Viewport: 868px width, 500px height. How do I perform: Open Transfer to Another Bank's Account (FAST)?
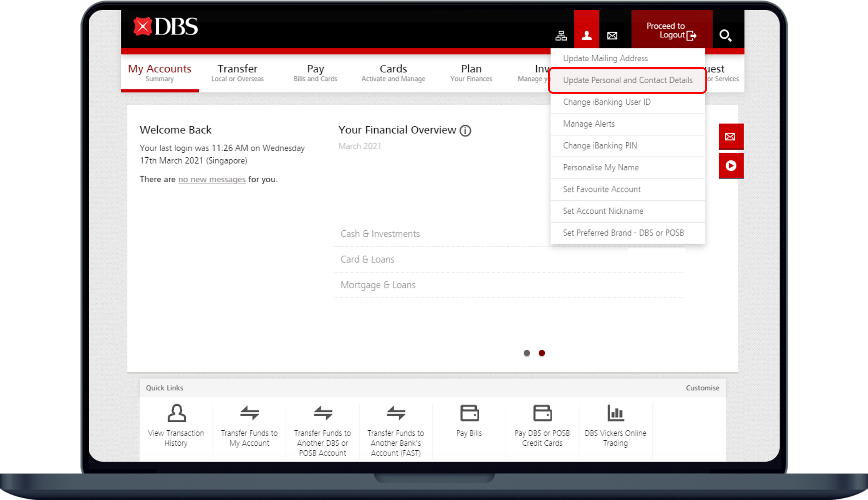pyautogui.click(x=396, y=430)
